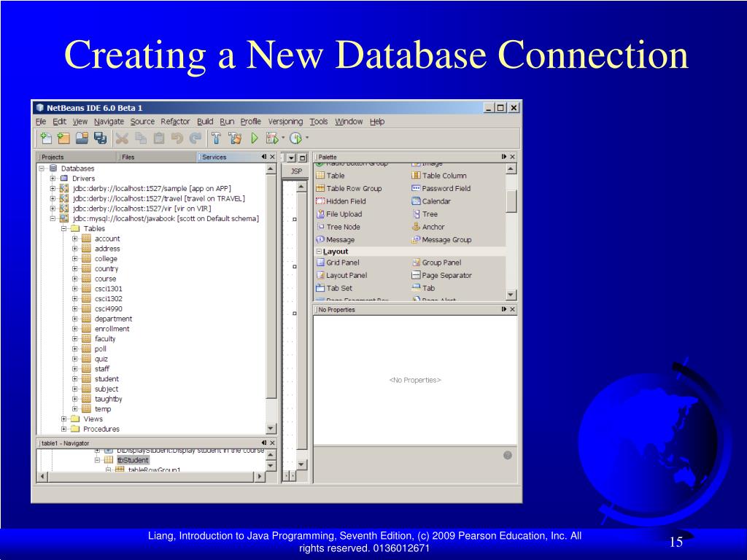Click the Cut scissors toolbar icon

[x=123, y=138]
